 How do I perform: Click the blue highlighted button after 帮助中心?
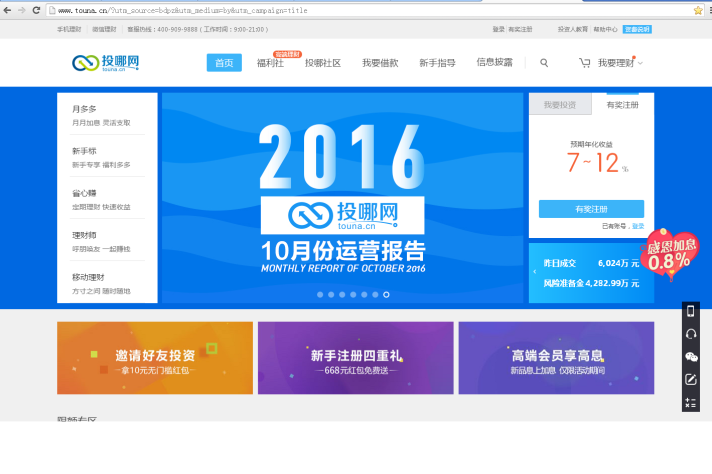click(x=637, y=29)
